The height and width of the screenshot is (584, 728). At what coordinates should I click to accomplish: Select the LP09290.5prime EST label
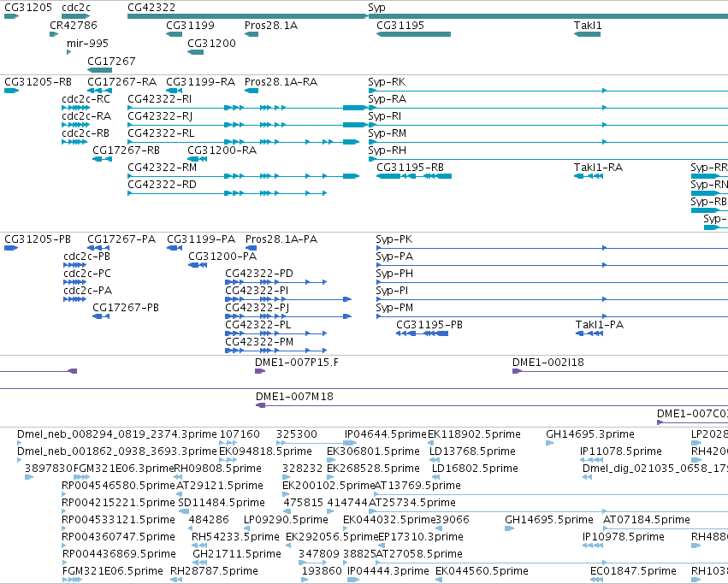pyautogui.click(x=286, y=520)
